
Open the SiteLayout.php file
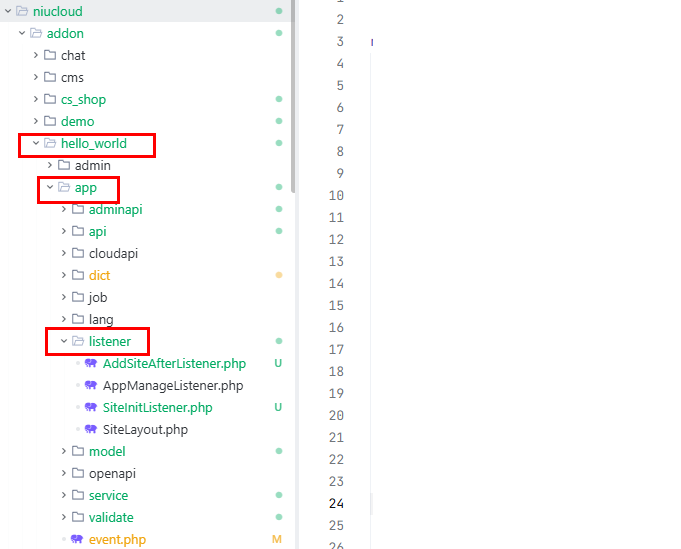145,429
